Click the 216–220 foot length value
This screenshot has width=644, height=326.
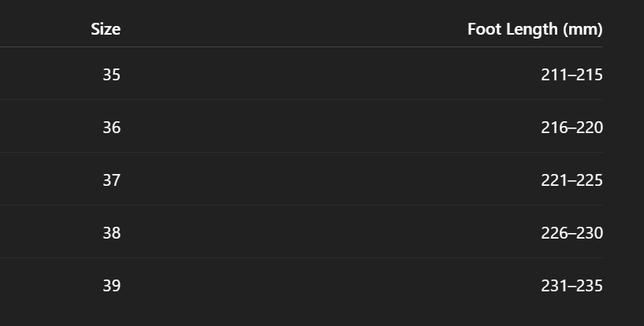[571, 127]
